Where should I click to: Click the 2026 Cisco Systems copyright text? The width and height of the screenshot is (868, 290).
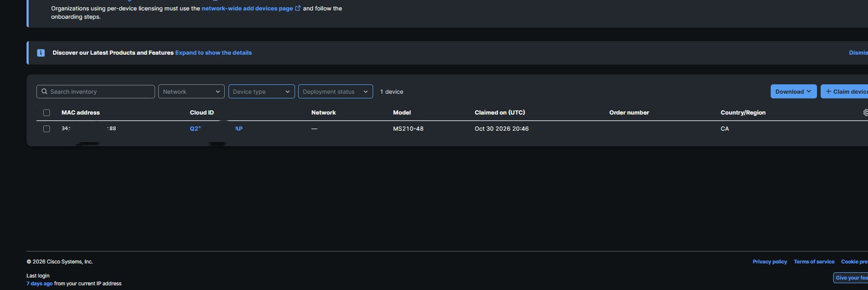click(x=60, y=262)
